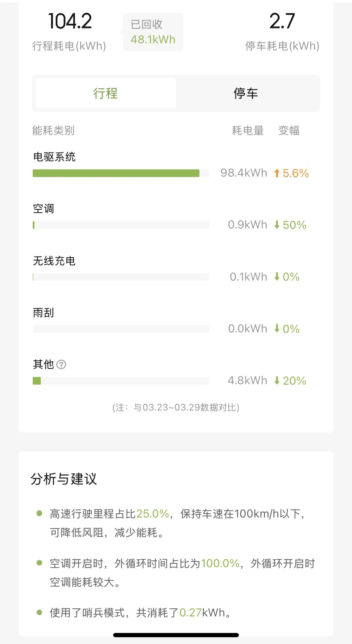Tap the help icon beside 其他

[61, 365]
